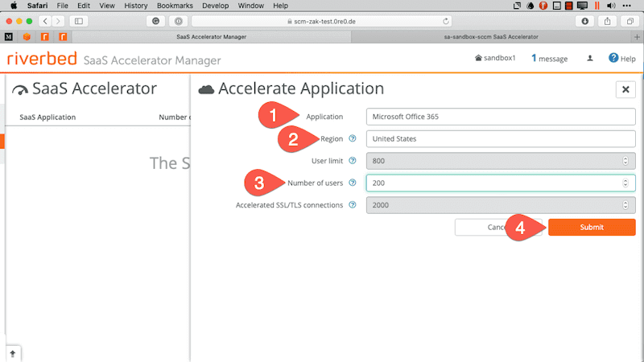Close the Accelerate Application dialog with X
The image size is (644, 362).
(625, 89)
